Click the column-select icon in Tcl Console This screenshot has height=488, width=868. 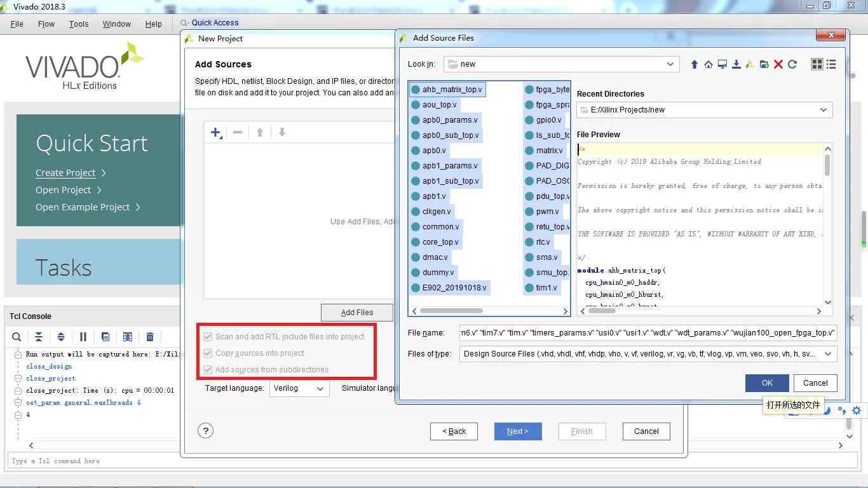coord(128,337)
